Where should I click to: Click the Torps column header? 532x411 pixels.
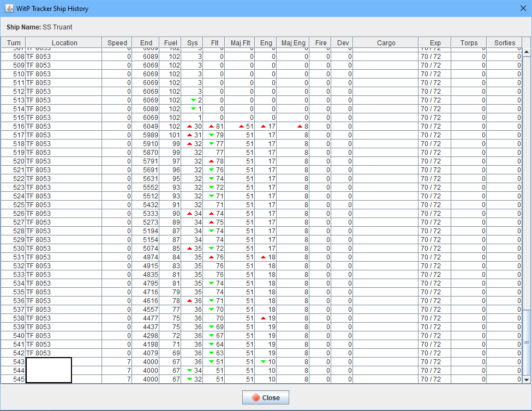coord(469,43)
